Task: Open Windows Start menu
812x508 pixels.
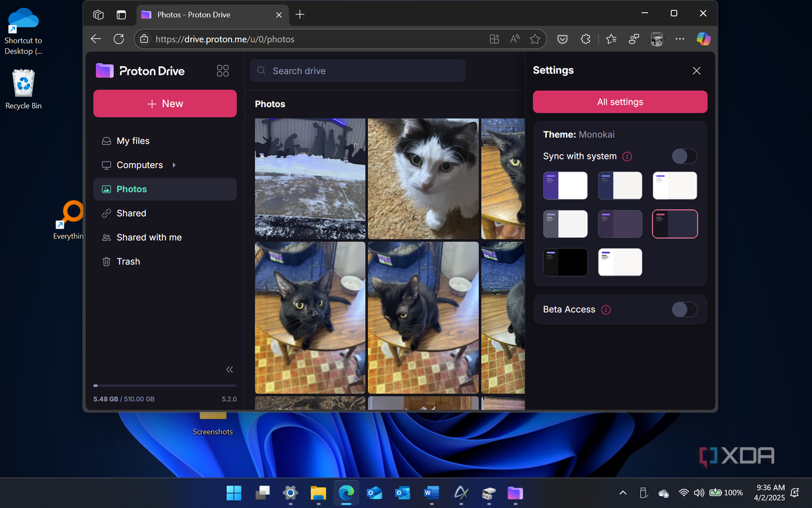Action: pos(234,493)
